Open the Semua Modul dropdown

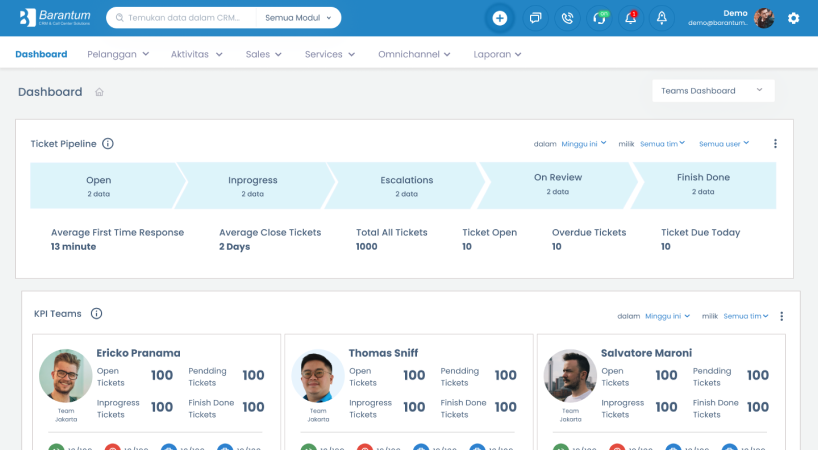coord(298,18)
